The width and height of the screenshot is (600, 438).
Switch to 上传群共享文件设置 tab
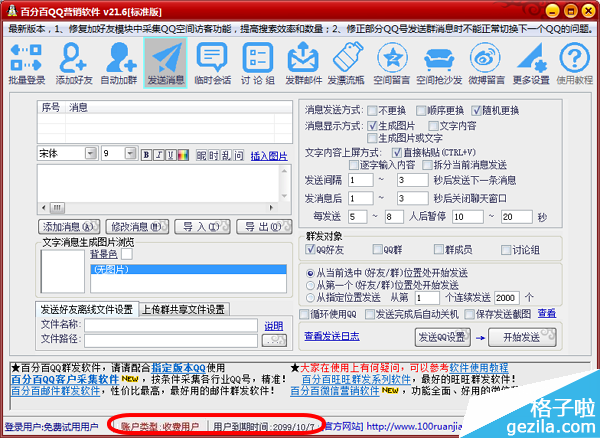(182, 309)
